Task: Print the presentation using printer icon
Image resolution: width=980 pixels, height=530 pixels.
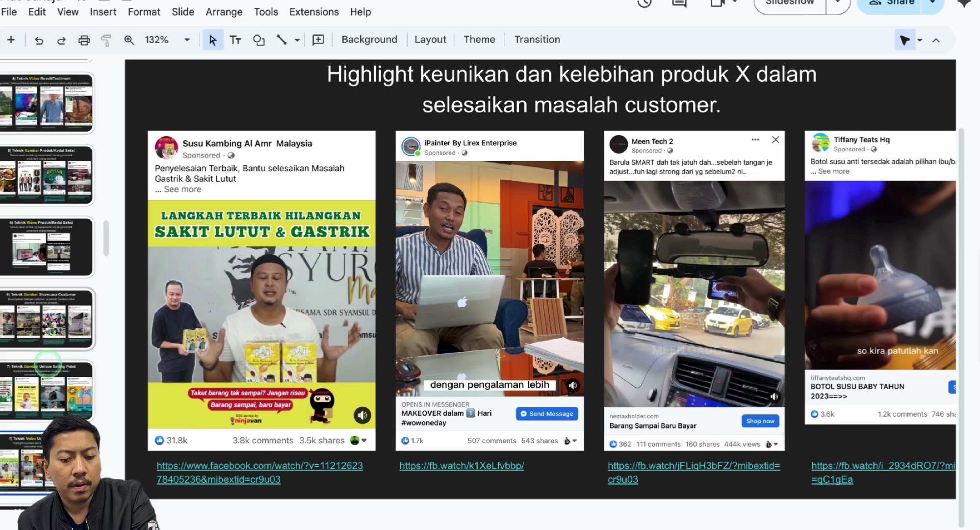Action: click(x=84, y=40)
